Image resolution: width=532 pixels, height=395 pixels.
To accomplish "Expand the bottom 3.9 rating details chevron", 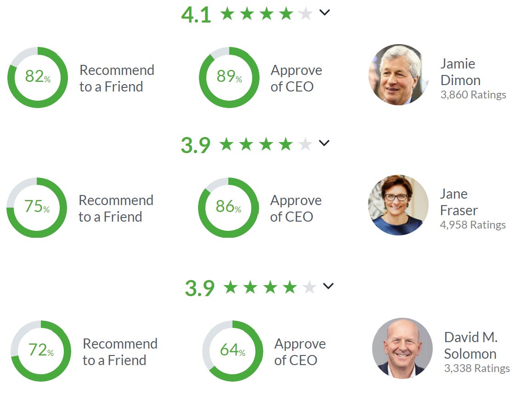I will pos(328,286).
